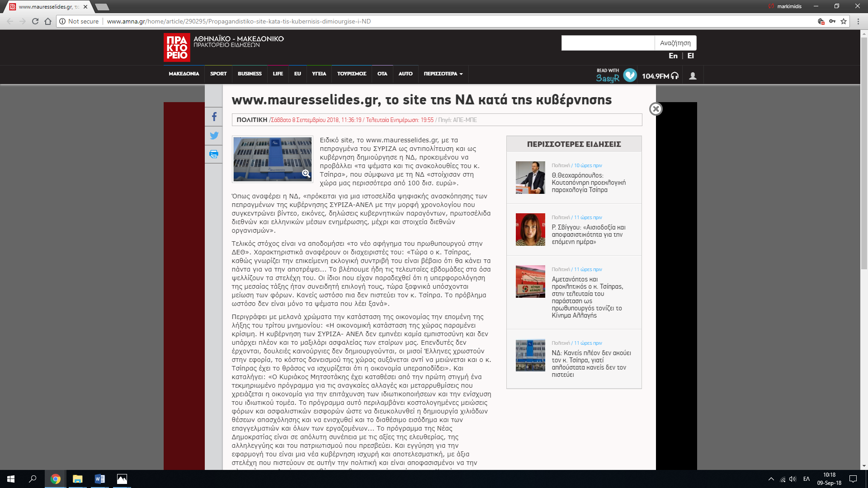The height and width of the screenshot is (488, 868).
Task: Close the article popup with X
Action: 656,109
